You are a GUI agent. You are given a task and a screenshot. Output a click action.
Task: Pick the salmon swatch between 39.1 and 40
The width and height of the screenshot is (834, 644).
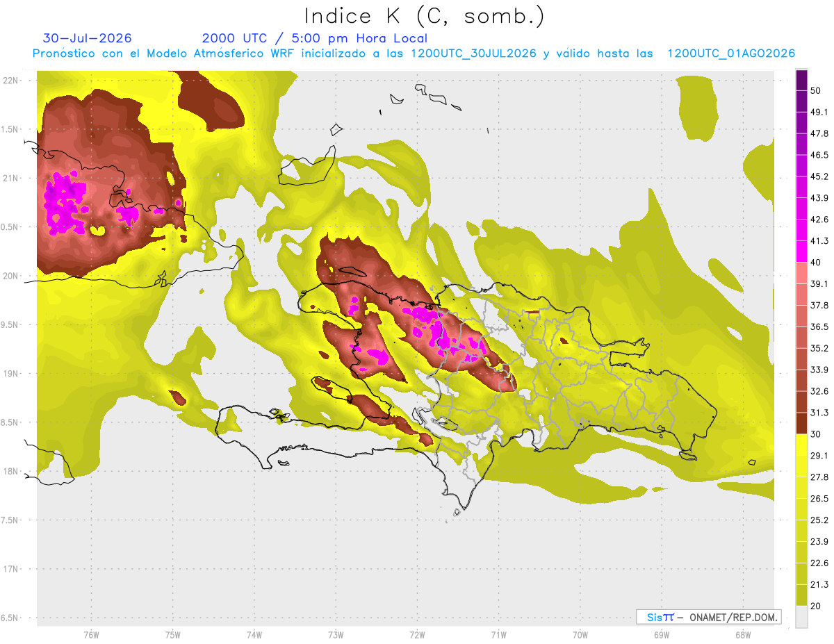(801, 273)
